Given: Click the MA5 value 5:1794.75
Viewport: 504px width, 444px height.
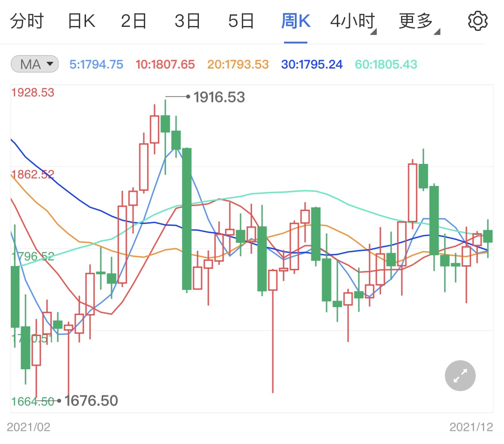Looking at the screenshot, I should click(96, 65).
